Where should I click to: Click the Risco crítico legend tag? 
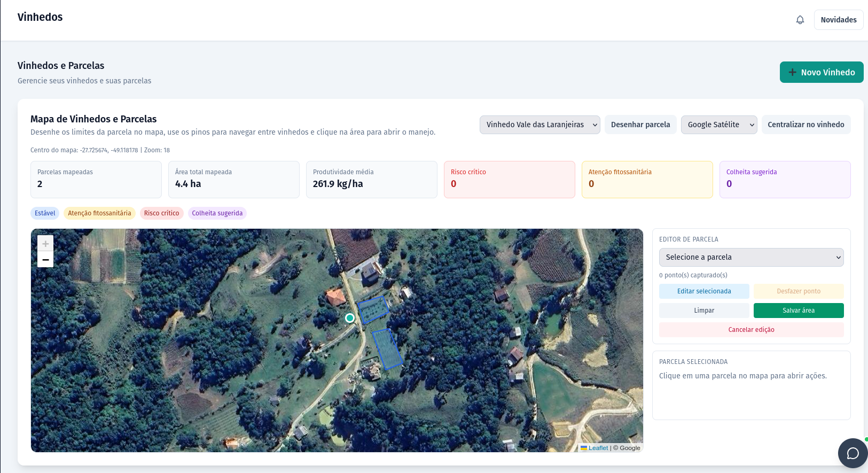coord(161,213)
